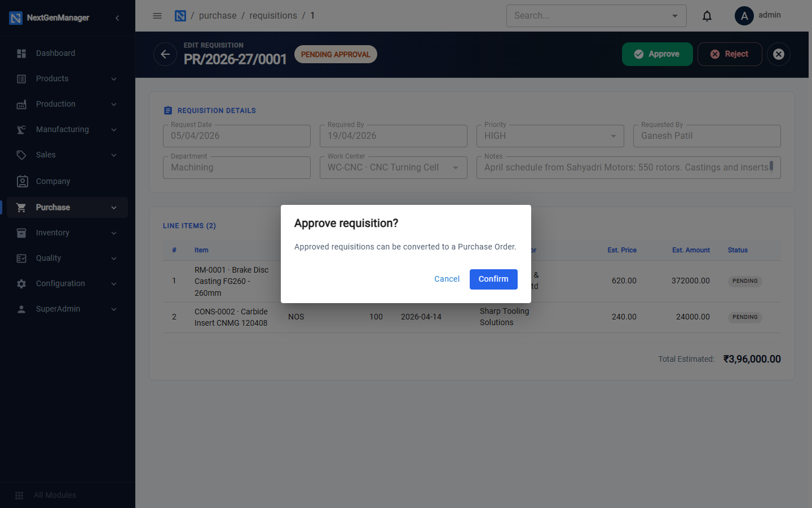This screenshot has width=812, height=508.
Task: Click the purchase breadcrumb link
Action: (x=218, y=16)
